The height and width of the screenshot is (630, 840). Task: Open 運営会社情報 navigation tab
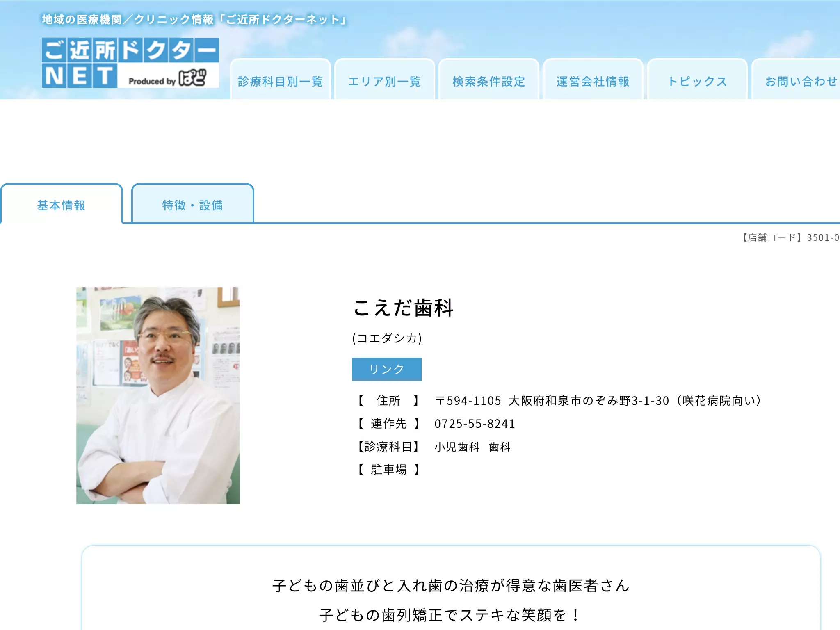pos(593,80)
